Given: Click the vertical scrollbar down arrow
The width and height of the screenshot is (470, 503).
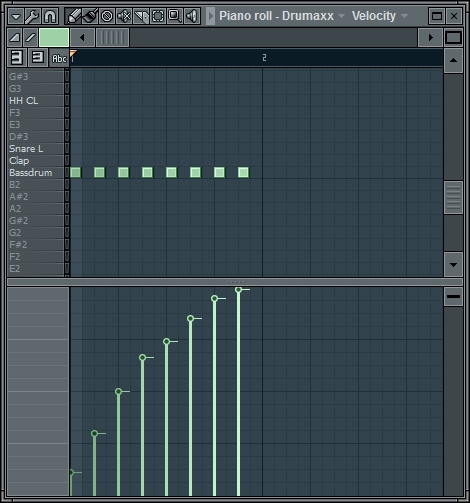Looking at the screenshot, I should [453, 265].
